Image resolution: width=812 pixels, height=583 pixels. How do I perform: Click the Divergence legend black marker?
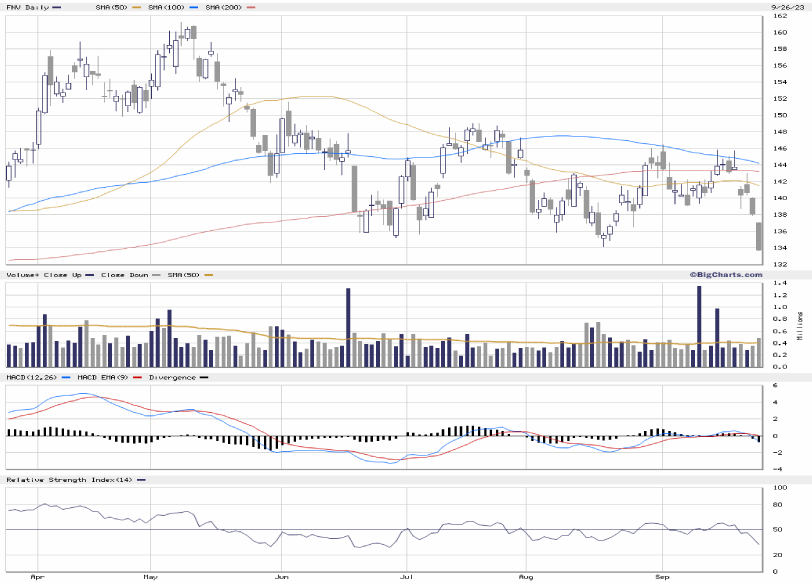coord(204,377)
